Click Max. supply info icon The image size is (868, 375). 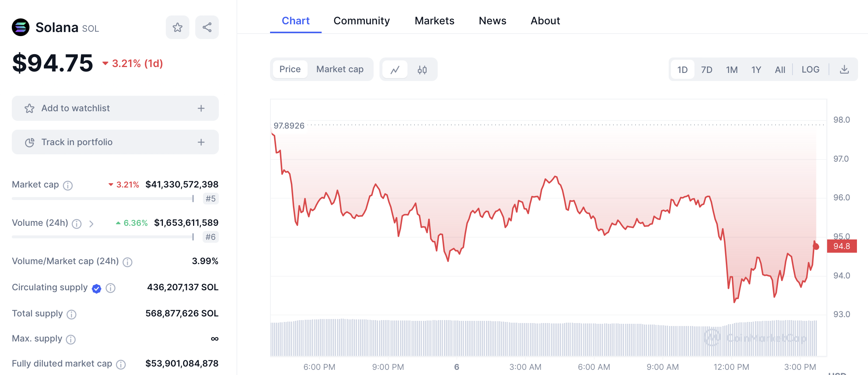tap(71, 339)
